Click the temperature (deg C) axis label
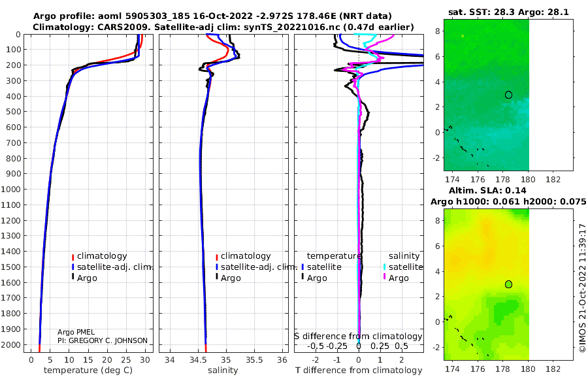This screenshot has height=379, width=588. (x=88, y=371)
